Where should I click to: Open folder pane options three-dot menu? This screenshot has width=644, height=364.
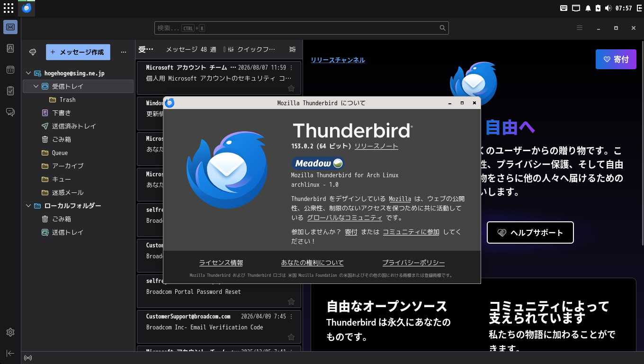(x=124, y=52)
